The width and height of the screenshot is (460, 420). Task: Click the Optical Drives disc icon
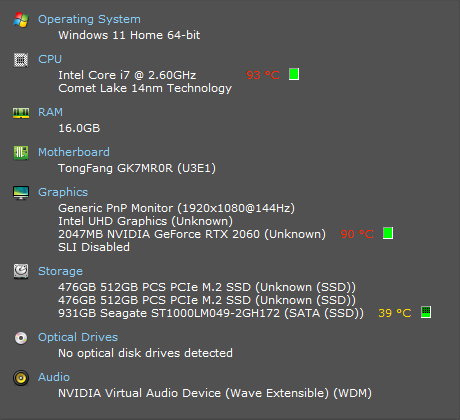coord(21,338)
